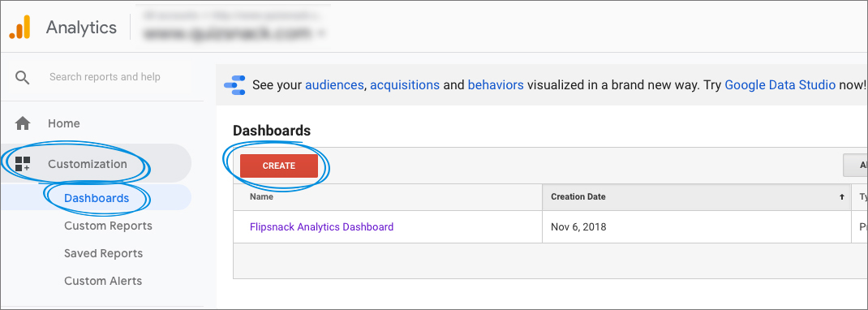Click the Google Data Studio banner icon
The height and width of the screenshot is (310, 868).
[234, 85]
